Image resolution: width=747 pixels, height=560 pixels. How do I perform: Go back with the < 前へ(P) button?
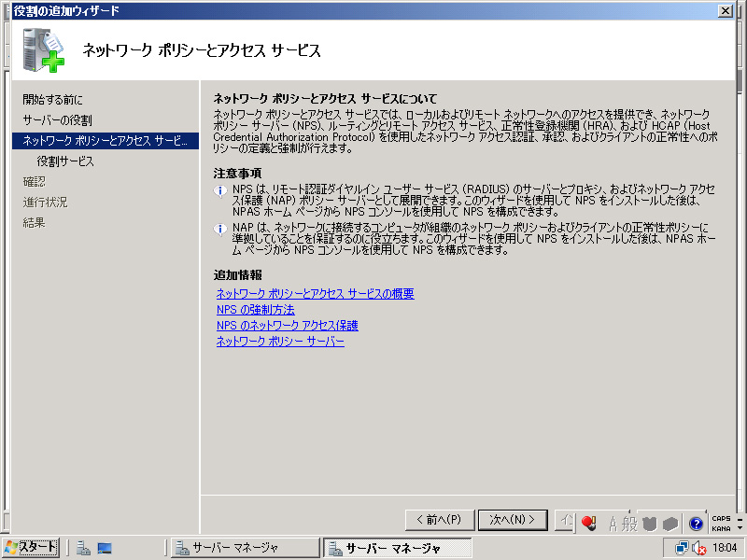[439, 520]
